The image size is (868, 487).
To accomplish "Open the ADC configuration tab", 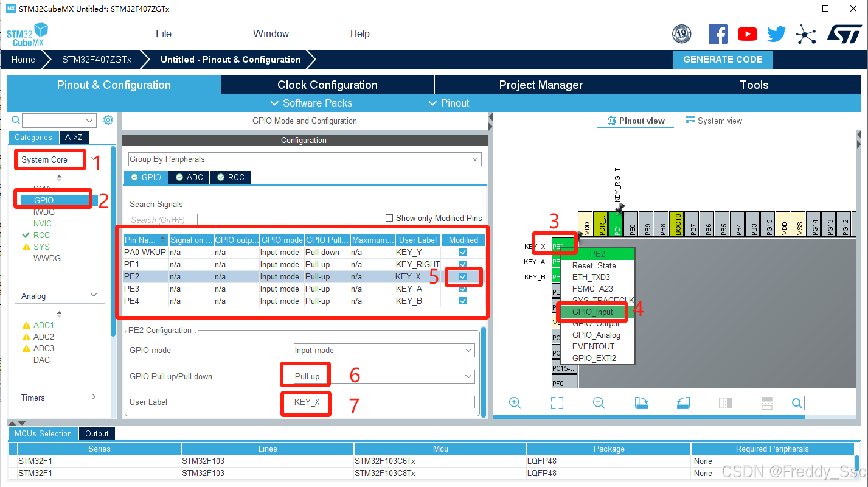I will 189,177.
